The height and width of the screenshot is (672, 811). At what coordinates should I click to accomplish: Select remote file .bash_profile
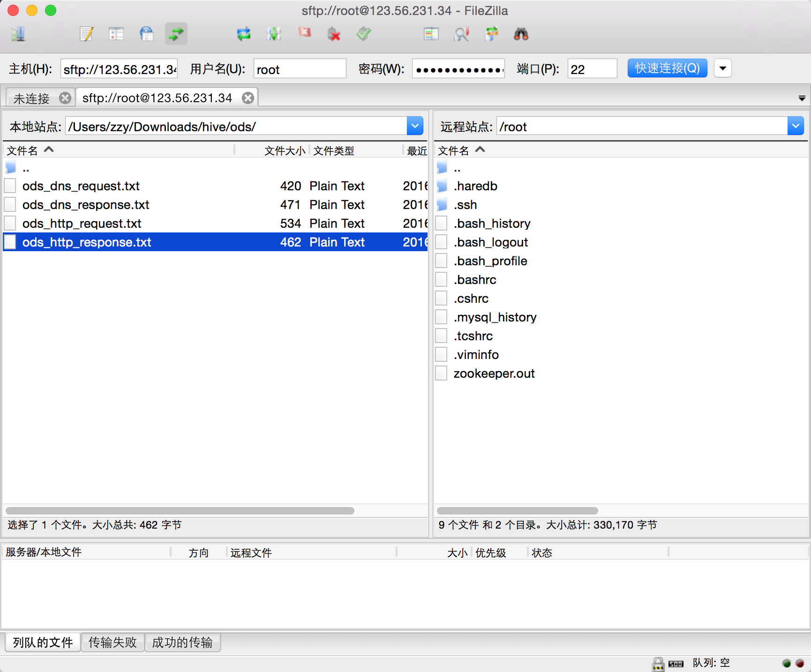click(621, 261)
